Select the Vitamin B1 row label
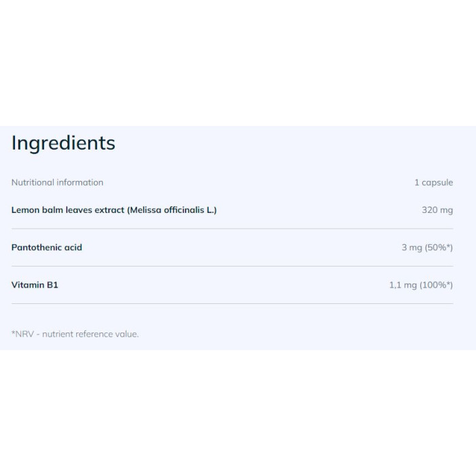This screenshot has width=476, height=476. coord(35,285)
